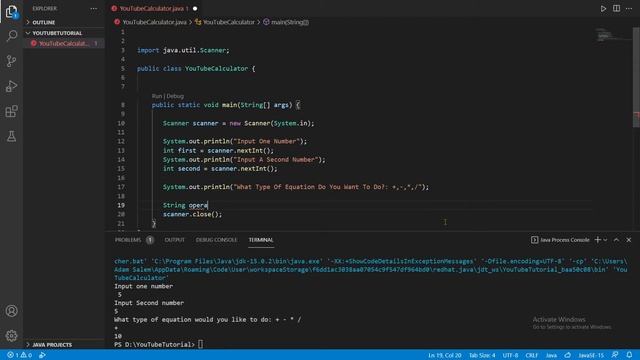Image resolution: width=640 pixels, height=360 pixels.
Task: Click the feedback icon in status bar
Action: click(x=615, y=355)
